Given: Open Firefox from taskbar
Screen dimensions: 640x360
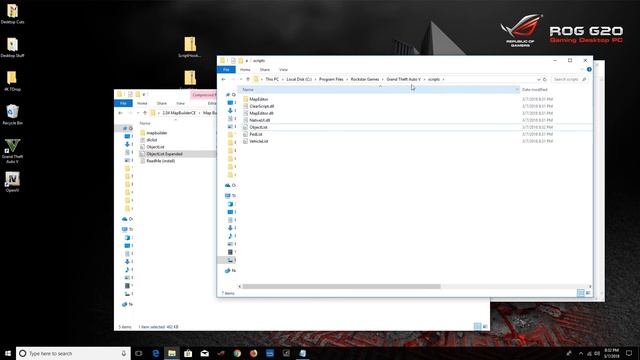Looking at the screenshot, I should (253, 353).
